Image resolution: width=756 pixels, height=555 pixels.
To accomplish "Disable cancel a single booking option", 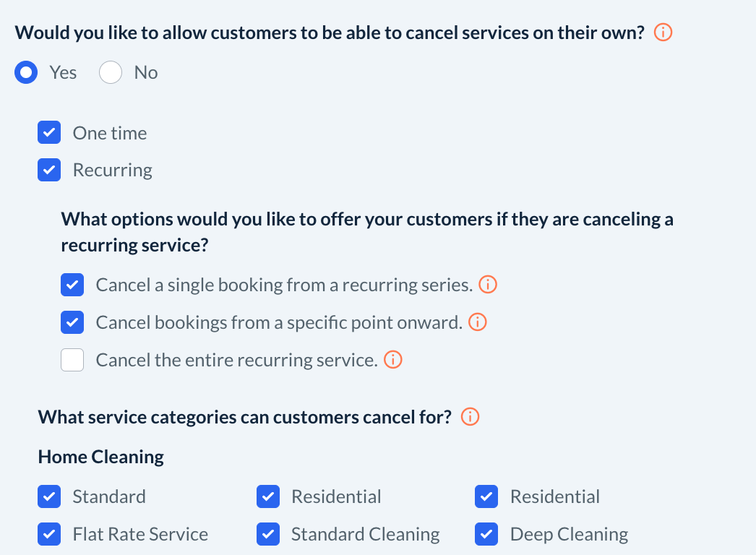I will (x=72, y=285).
